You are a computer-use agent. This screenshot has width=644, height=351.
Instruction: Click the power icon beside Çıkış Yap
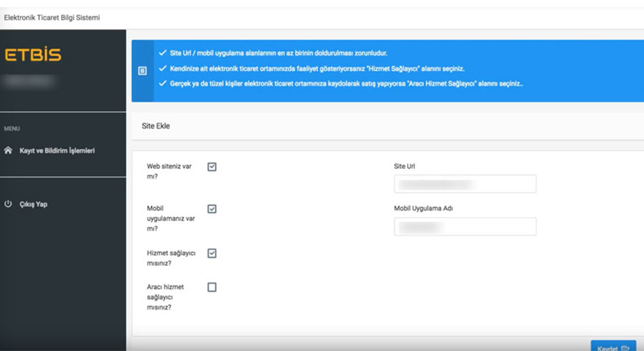8,204
